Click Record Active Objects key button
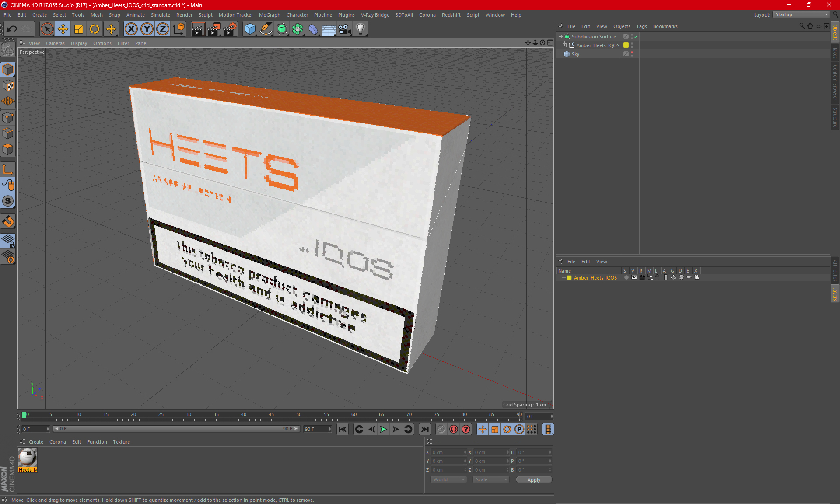This screenshot has width=840, height=504. (x=441, y=429)
